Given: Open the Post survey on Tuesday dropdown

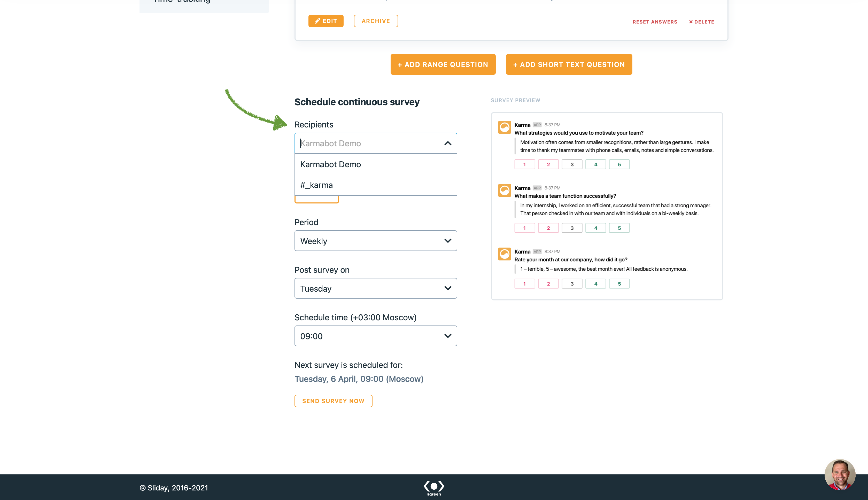Looking at the screenshot, I should [x=375, y=289].
